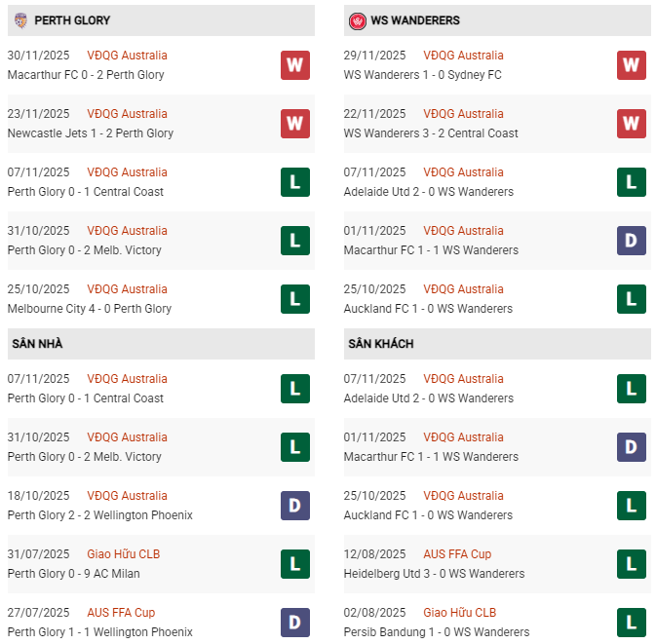Screen dimensions: 656x644
Task: Click D badge for Perth Glory 2-2 Wellington Phoenix
Action: 295,506
